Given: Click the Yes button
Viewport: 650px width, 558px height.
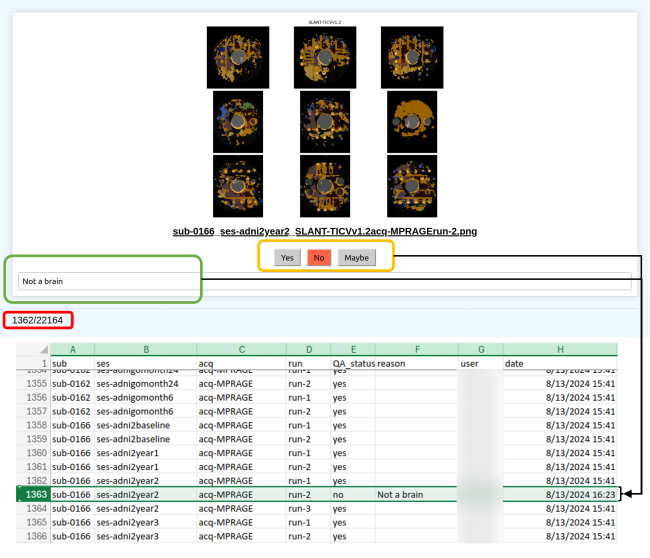Looking at the screenshot, I should pyautogui.click(x=287, y=257).
